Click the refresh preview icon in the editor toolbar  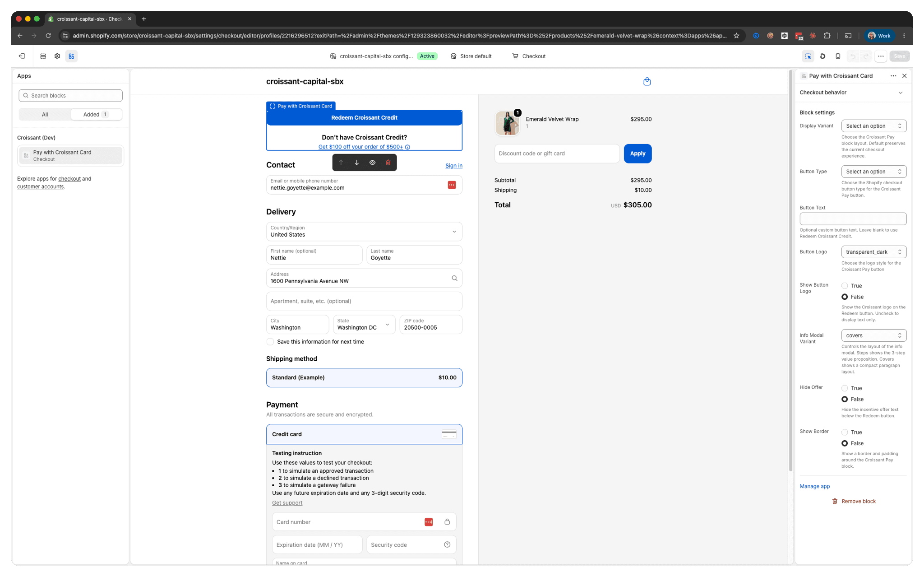coord(822,56)
